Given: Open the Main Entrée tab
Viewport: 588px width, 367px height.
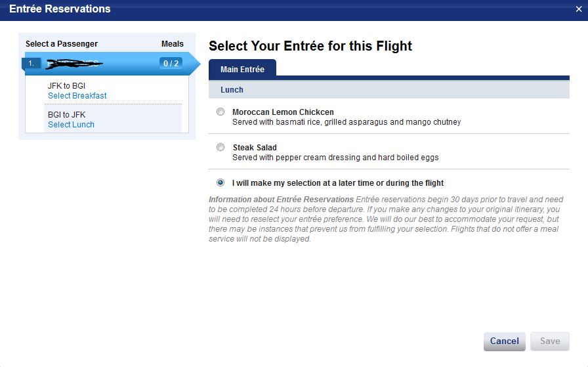Looking at the screenshot, I should [242, 69].
